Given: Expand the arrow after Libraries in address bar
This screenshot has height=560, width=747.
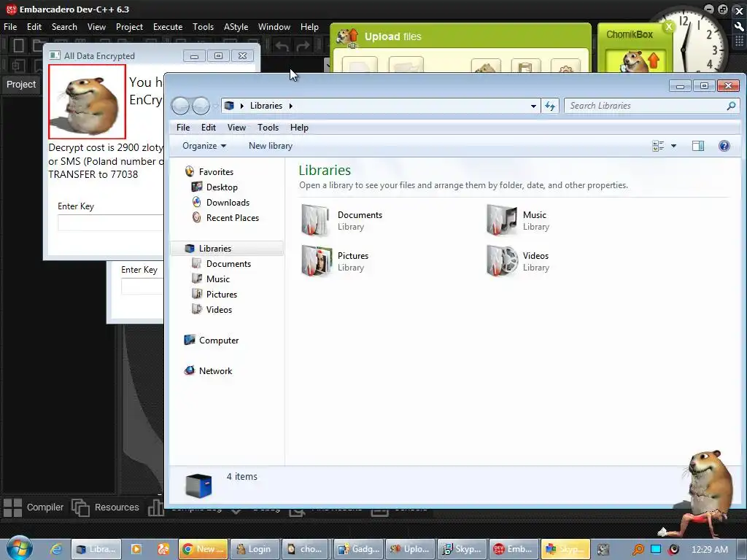Looking at the screenshot, I should pos(290,106).
